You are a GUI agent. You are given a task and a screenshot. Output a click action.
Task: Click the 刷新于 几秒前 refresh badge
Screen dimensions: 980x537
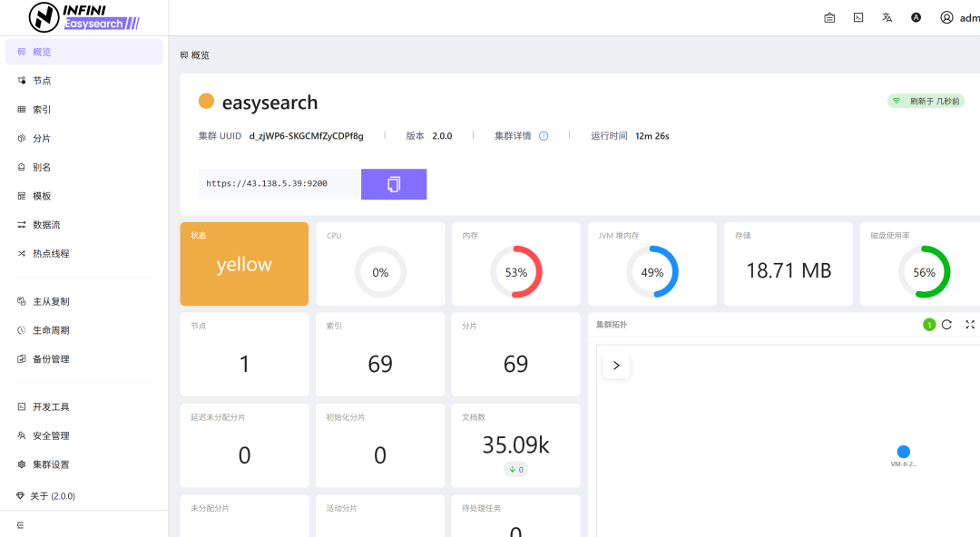(926, 102)
